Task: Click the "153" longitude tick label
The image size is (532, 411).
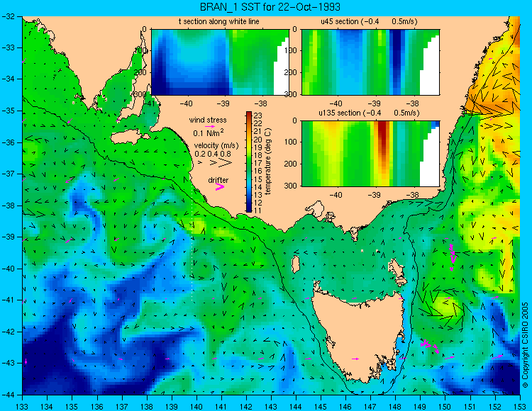Action: [x=520, y=406]
